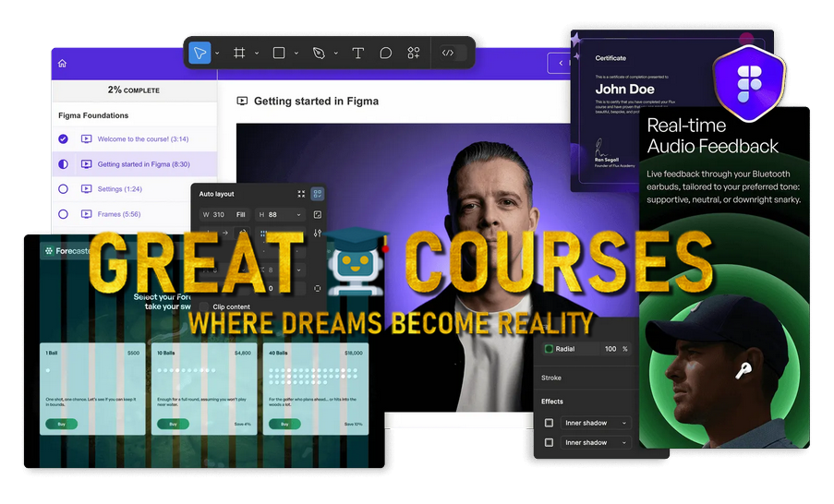834x504 pixels.
Task: Select the Move tool arrow icon
Action: point(199,53)
